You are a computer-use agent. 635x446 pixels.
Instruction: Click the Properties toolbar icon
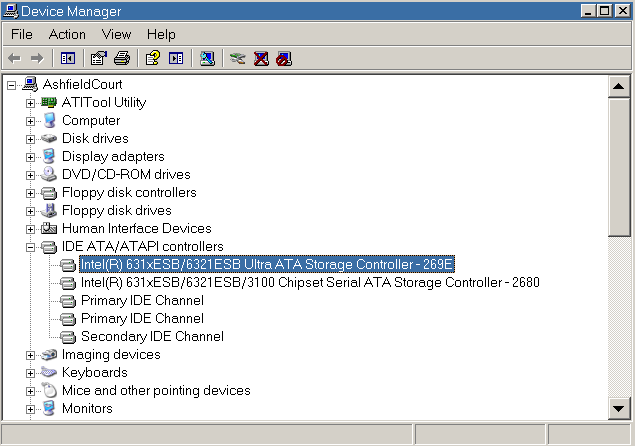tap(98, 59)
